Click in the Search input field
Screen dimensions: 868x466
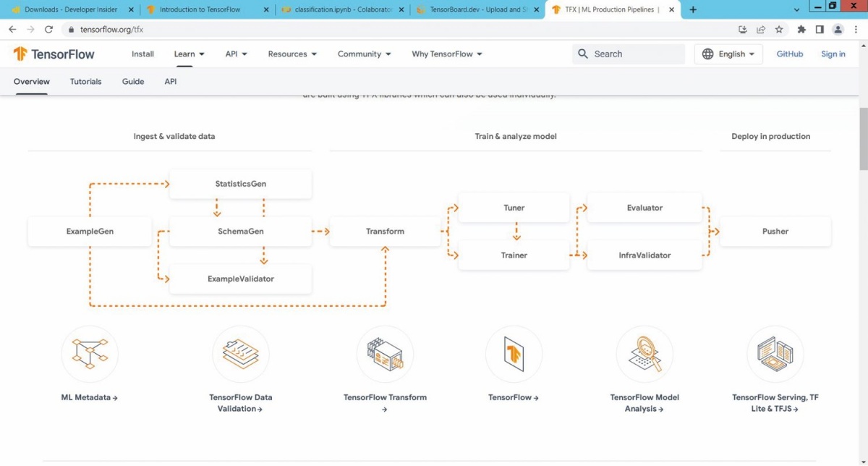[628, 54]
